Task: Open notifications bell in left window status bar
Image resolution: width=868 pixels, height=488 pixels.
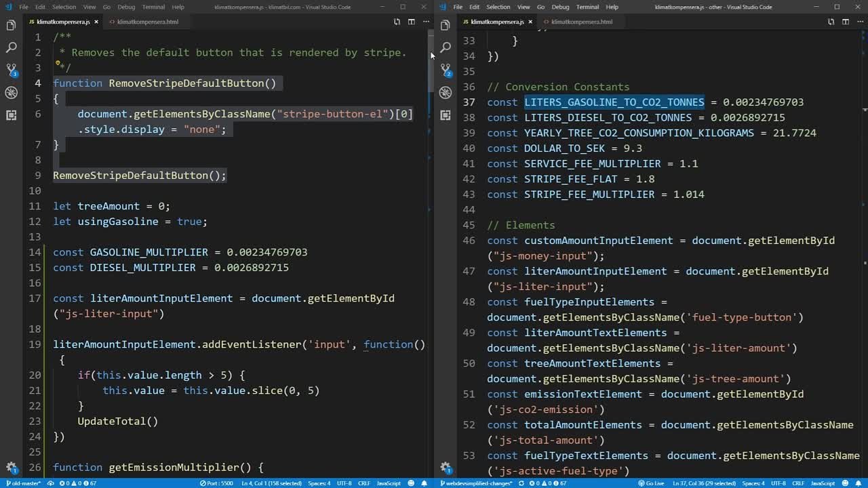Action: click(x=425, y=483)
